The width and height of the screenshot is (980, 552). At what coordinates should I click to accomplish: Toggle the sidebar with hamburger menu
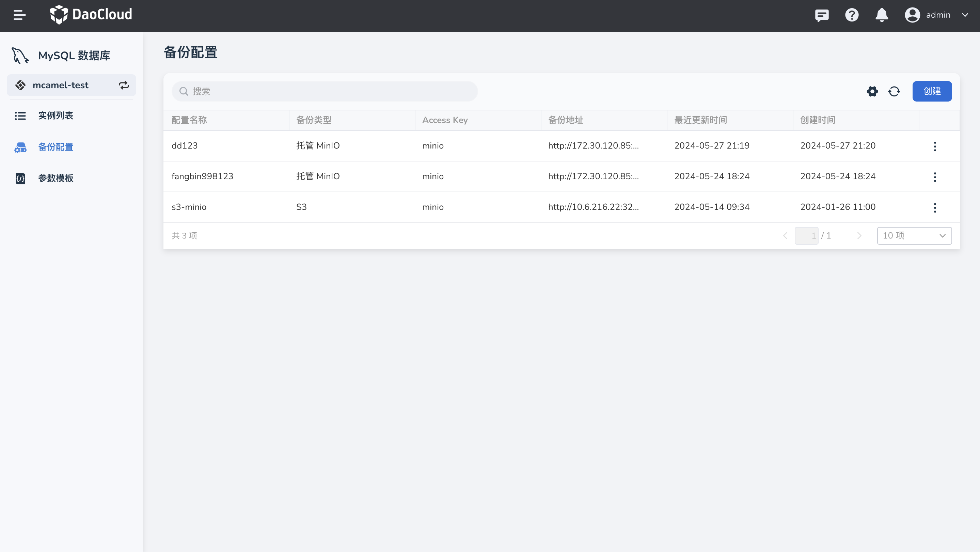(x=19, y=15)
